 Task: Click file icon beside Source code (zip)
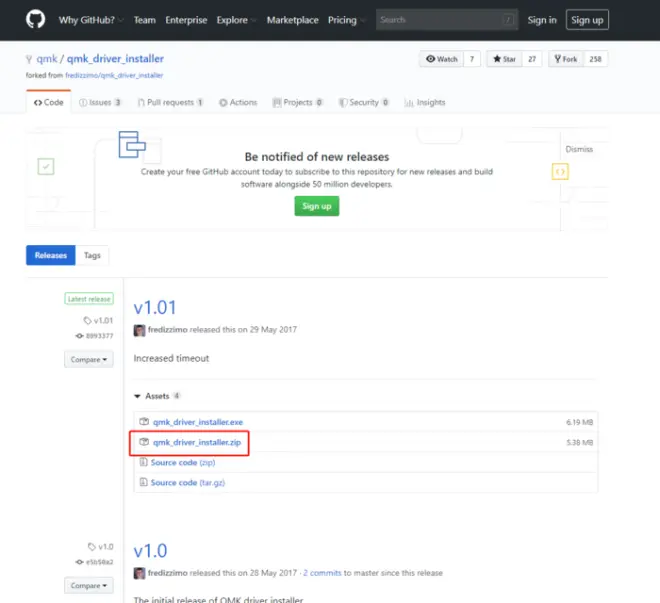click(x=144, y=462)
